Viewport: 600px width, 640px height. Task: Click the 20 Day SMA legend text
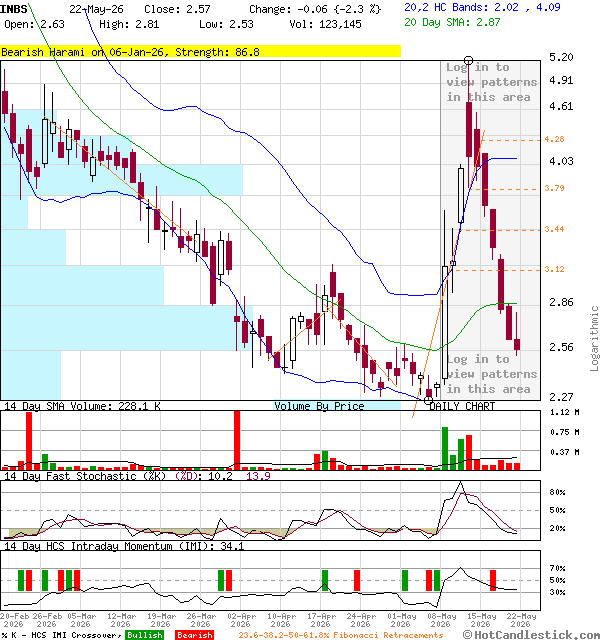452,22
